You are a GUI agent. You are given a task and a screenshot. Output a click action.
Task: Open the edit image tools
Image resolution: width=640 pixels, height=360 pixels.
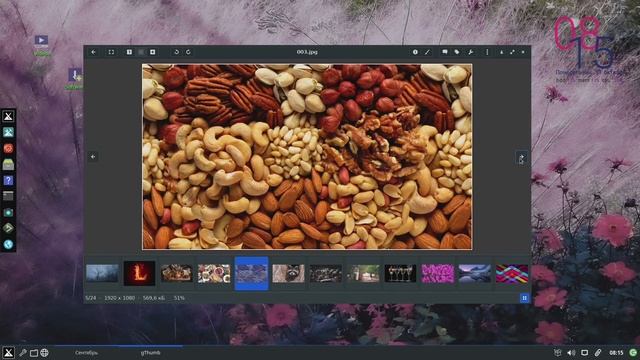pyautogui.click(x=427, y=52)
